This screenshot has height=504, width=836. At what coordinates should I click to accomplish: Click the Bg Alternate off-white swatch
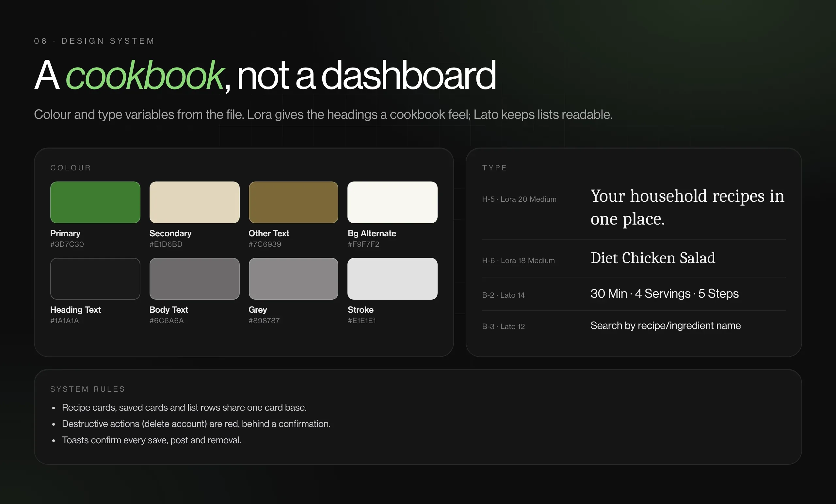393,202
